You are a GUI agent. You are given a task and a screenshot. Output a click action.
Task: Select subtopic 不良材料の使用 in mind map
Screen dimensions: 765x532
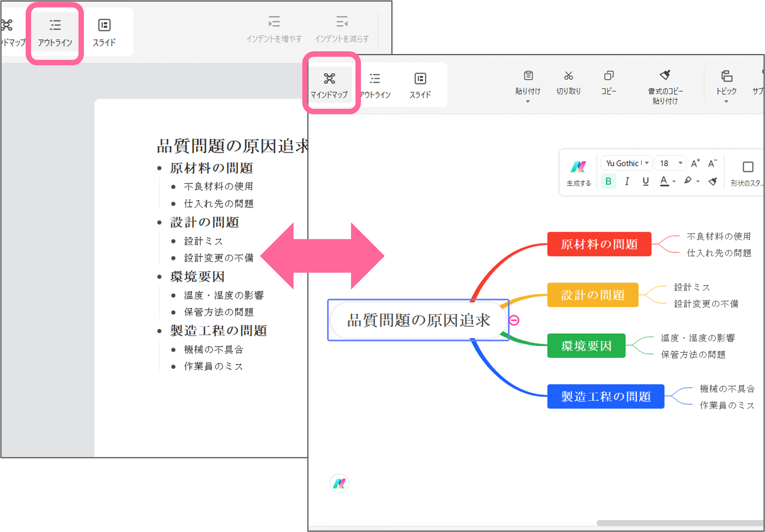[x=719, y=236]
